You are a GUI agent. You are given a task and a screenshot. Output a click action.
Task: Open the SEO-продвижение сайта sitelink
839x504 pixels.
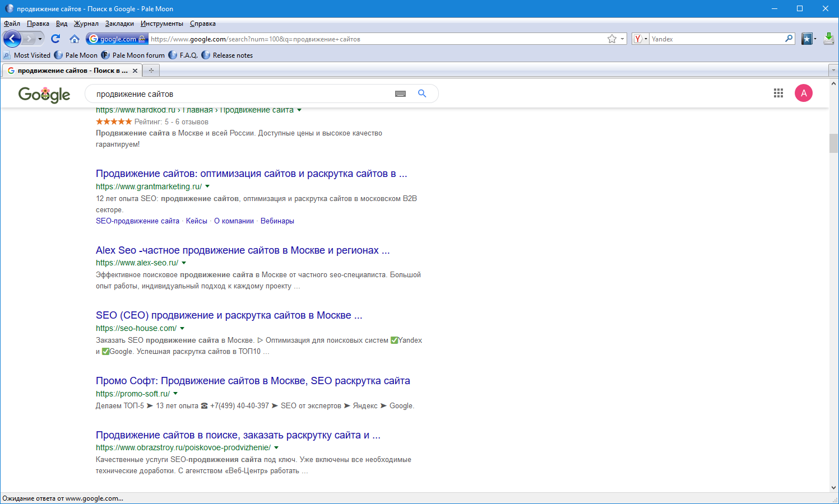coord(137,221)
